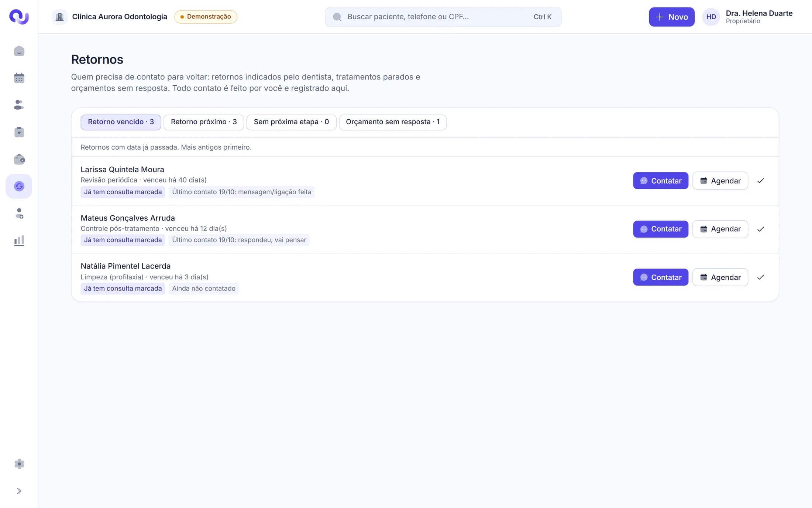Open patient name Natália Pimentel Lacerda

(x=125, y=266)
